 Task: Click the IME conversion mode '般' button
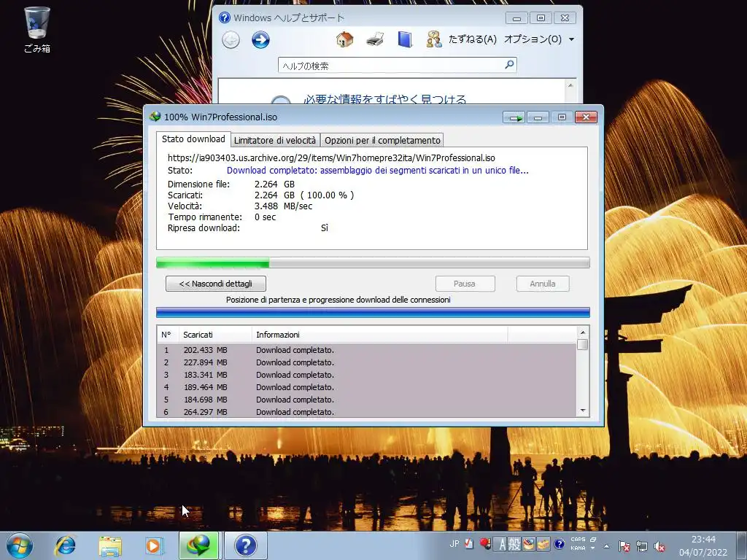point(514,544)
